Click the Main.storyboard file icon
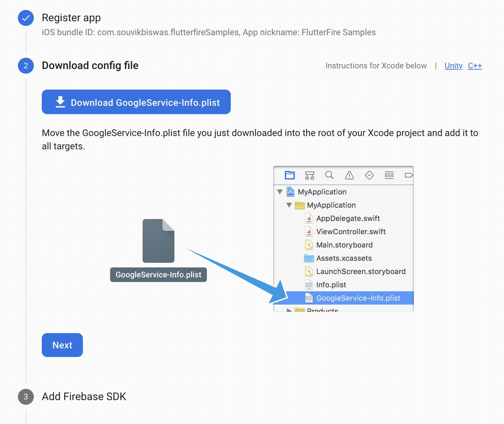 [x=309, y=245]
